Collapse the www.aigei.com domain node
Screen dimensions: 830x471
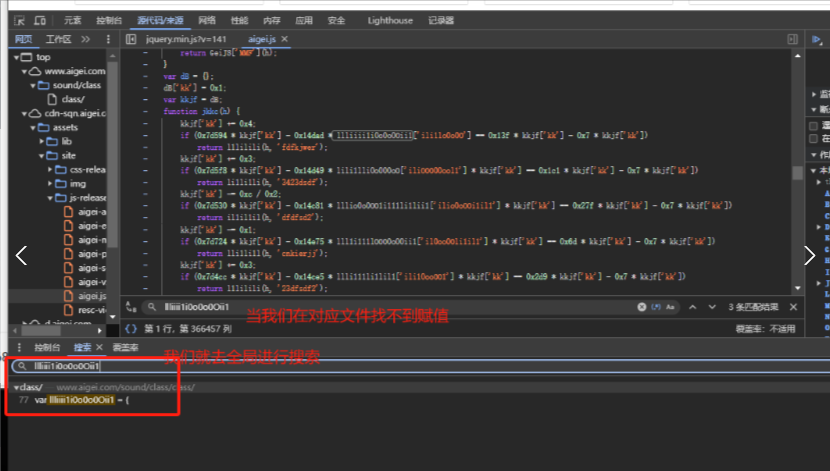24,71
